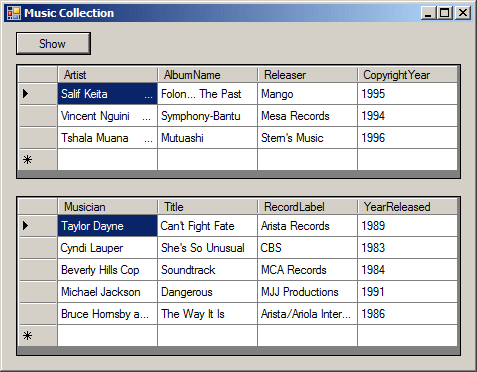Click the Show button
This screenshot has width=477, height=372.
pos(53,44)
